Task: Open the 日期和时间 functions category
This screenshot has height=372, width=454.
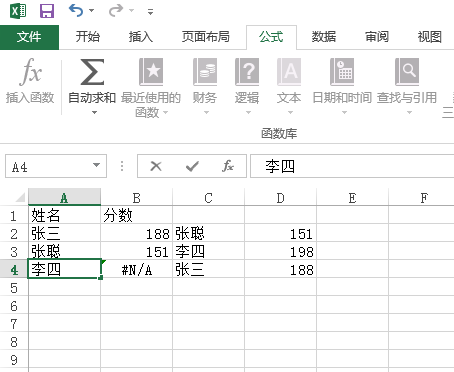Action: pyautogui.click(x=342, y=87)
